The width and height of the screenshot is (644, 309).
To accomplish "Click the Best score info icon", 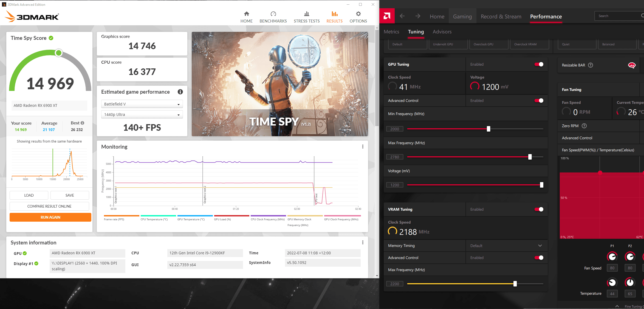I will point(83,123).
